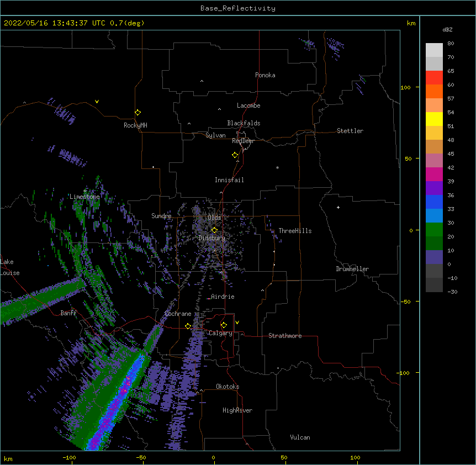Click the Ponoka city label
Image resolution: width=476 pixels, height=465 pixels.
(265, 75)
